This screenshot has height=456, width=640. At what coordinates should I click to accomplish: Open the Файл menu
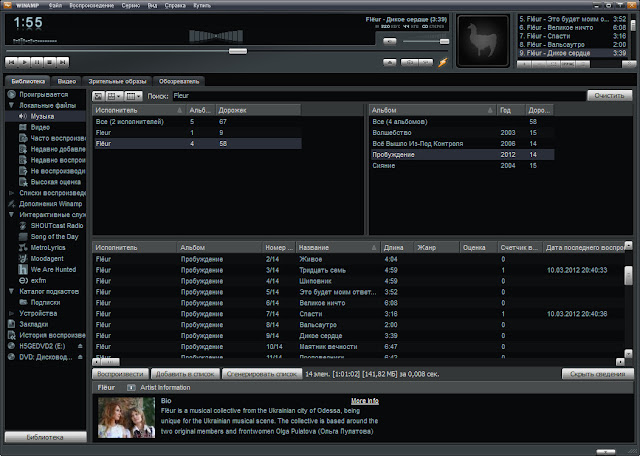pos(55,5)
